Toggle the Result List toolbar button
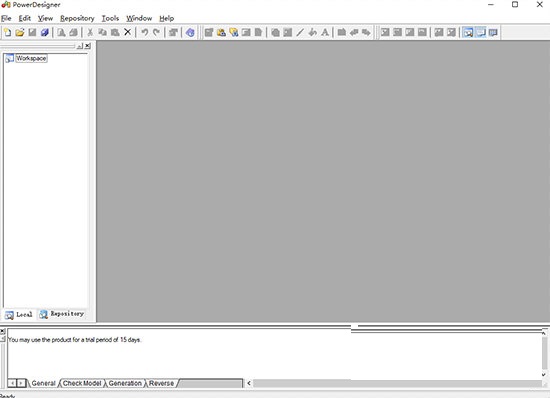 coord(493,33)
